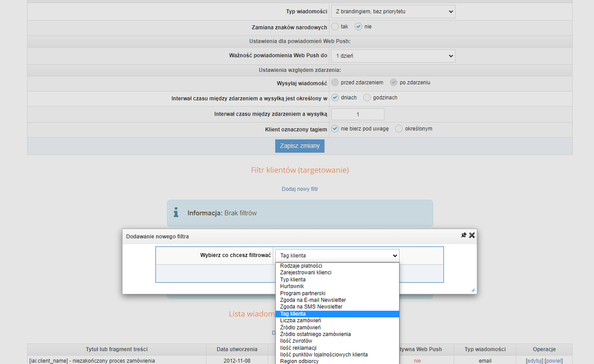
Task: Pick 'Ilość zwrotów' from the list
Action: (x=296, y=341)
